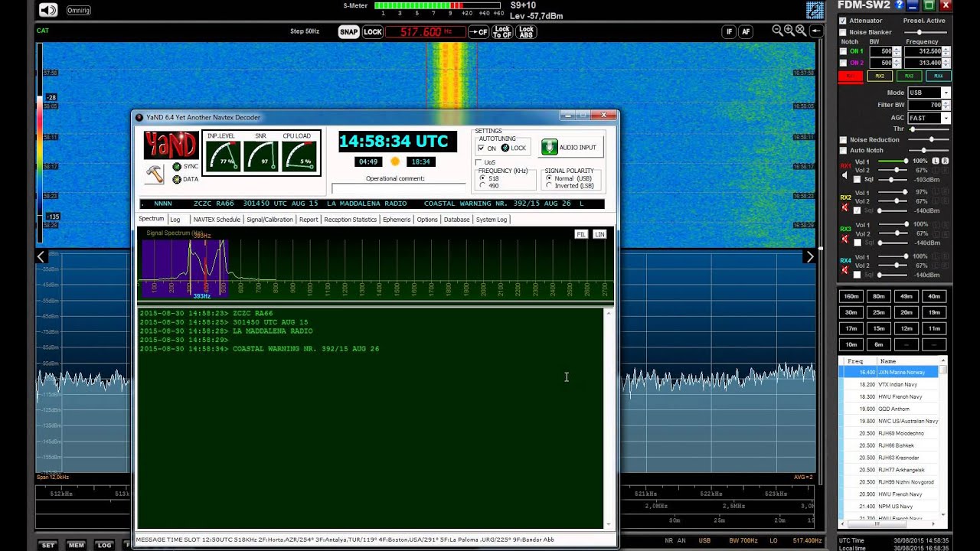Click the YaND logo image
This screenshot has height=551, width=980.
click(171, 145)
